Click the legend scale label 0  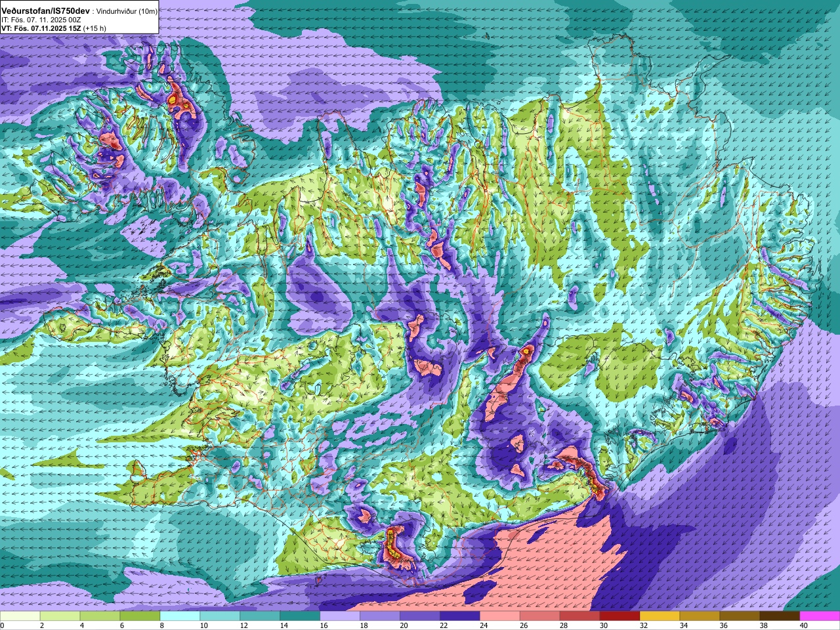3,625
